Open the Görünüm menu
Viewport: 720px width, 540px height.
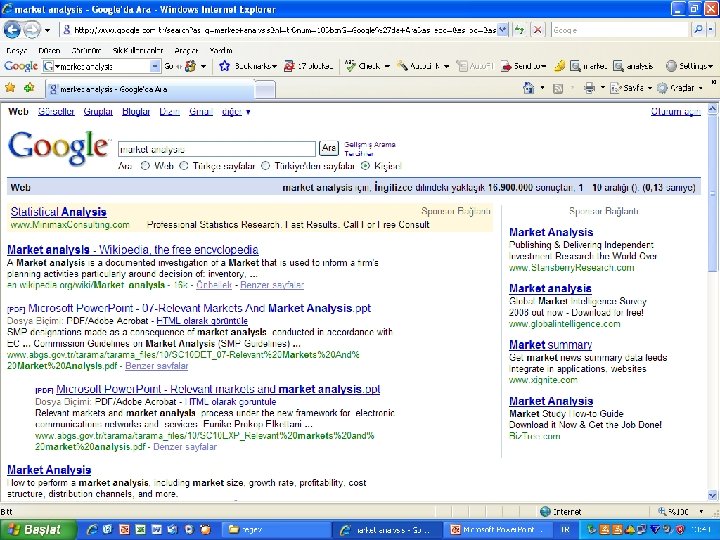(86, 51)
